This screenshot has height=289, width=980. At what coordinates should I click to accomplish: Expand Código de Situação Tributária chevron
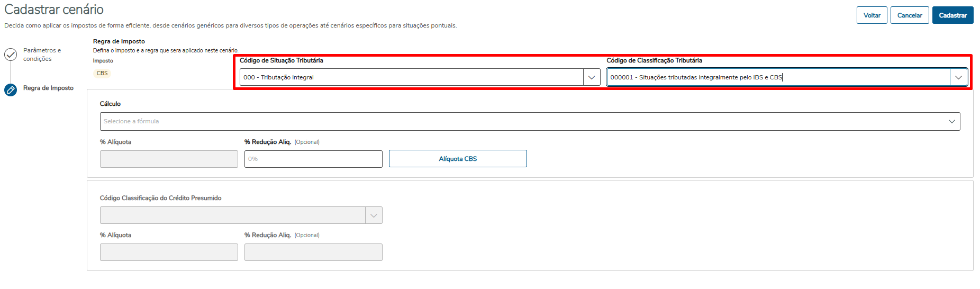coord(592,77)
